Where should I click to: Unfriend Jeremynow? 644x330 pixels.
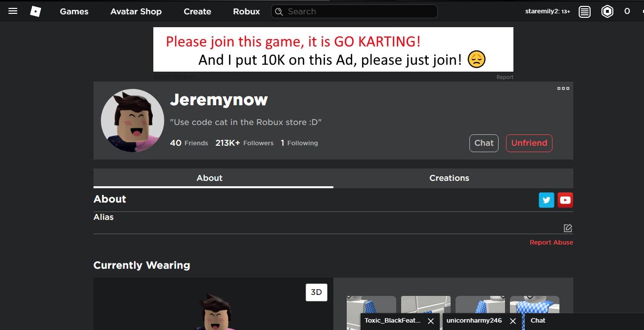(529, 143)
